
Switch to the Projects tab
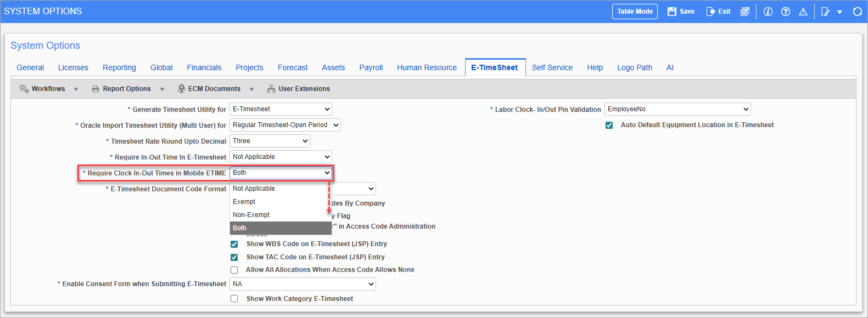[249, 67]
